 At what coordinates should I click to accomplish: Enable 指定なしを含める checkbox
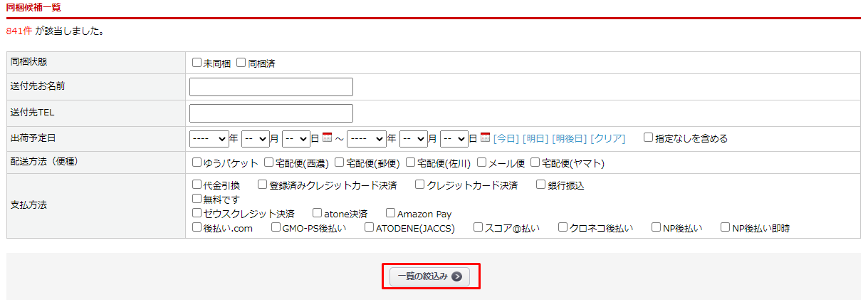[x=649, y=138]
